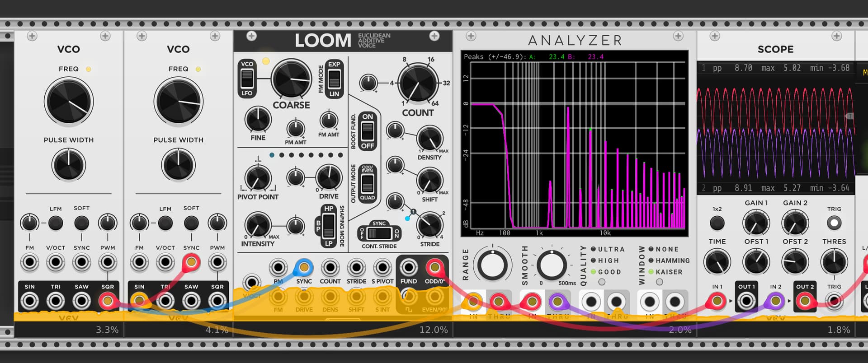Click the PWM input jack on right VCO

point(217,262)
